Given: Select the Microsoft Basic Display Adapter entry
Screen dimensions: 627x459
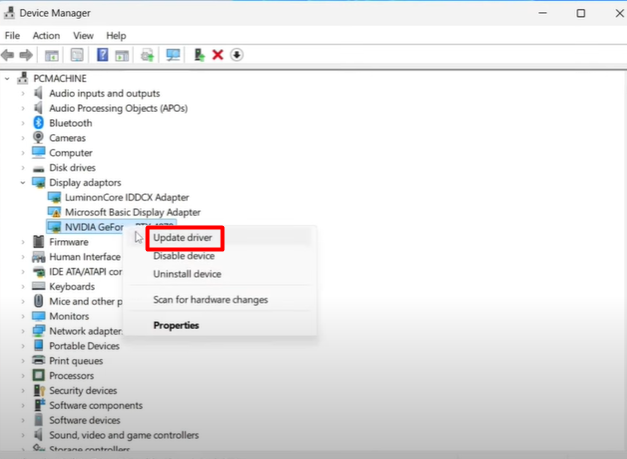Looking at the screenshot, I should tap(132, 212).
